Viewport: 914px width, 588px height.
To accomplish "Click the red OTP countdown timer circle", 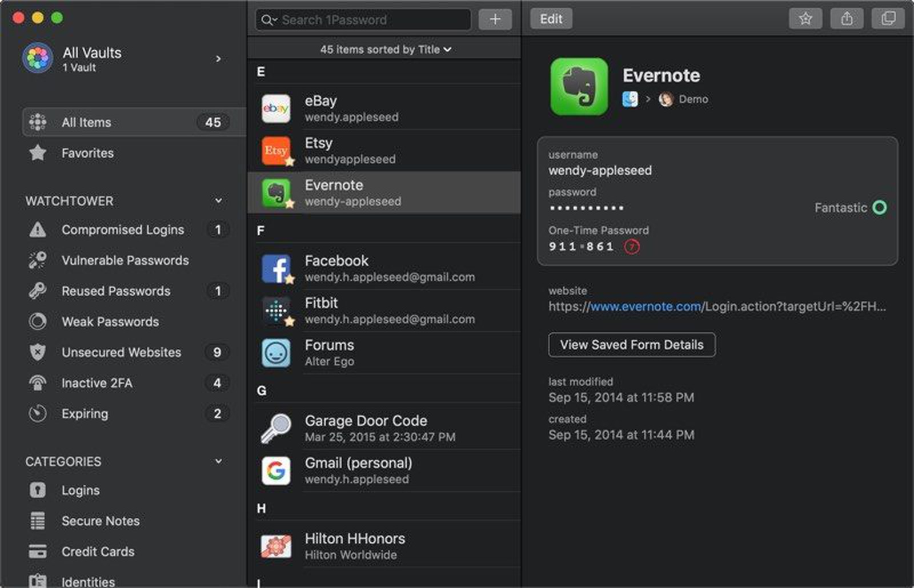I will (x=632, y=247).
